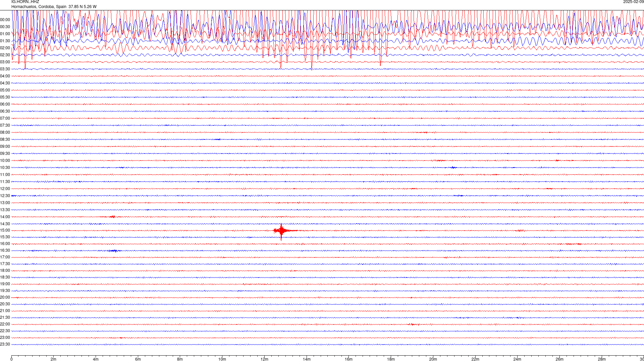
Task: Click the 12:00 time row label
Action: tap(5, 189)
